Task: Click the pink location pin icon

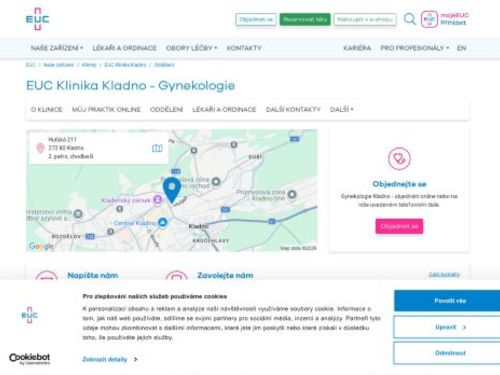Action: (40, 148)
